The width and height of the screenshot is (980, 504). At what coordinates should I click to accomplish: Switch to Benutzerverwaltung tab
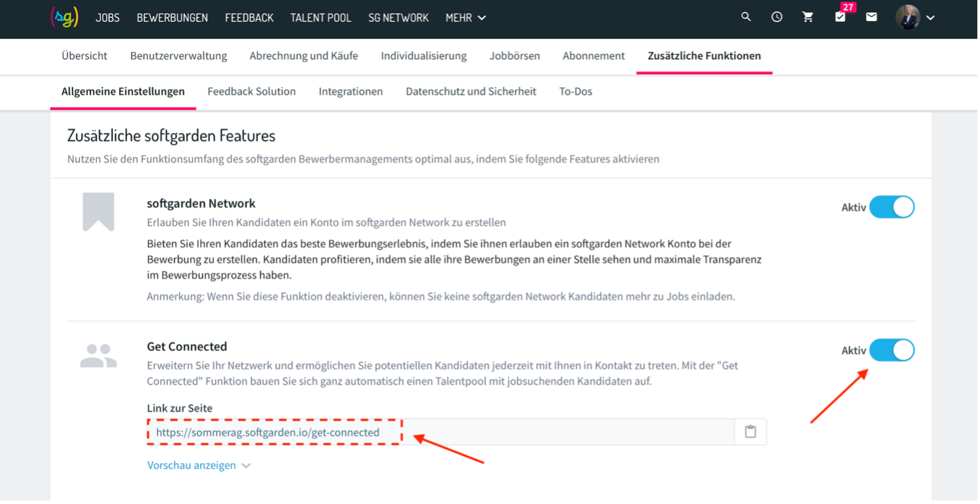(178, 56)
